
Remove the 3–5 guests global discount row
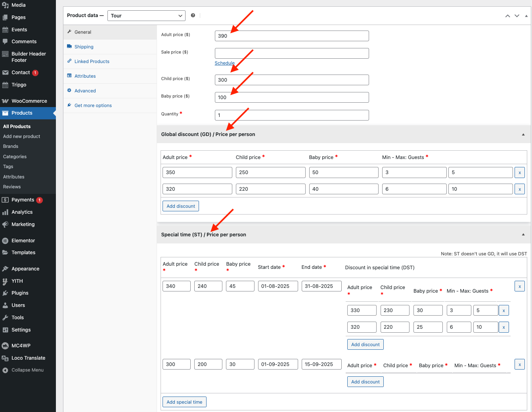[x=520, y=172]
